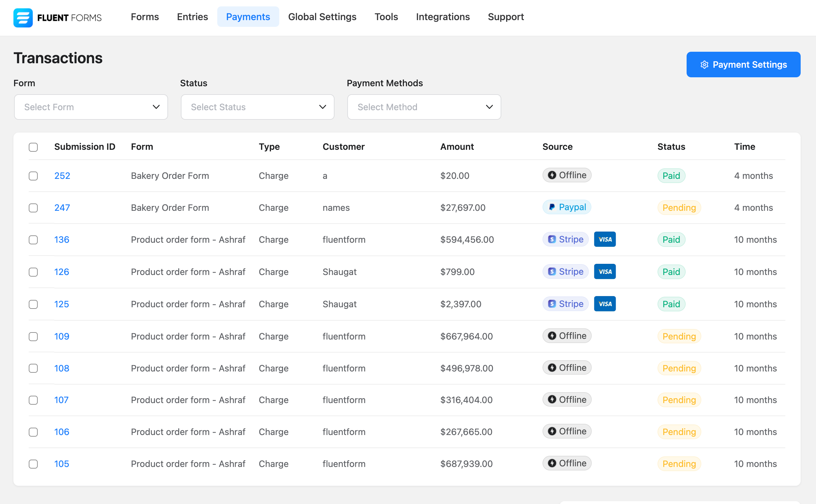Image resolution: width=816 pixels, height=504 pixels.
Task: Click the Stripe badge in row 136
Action: tap(565, 239)
